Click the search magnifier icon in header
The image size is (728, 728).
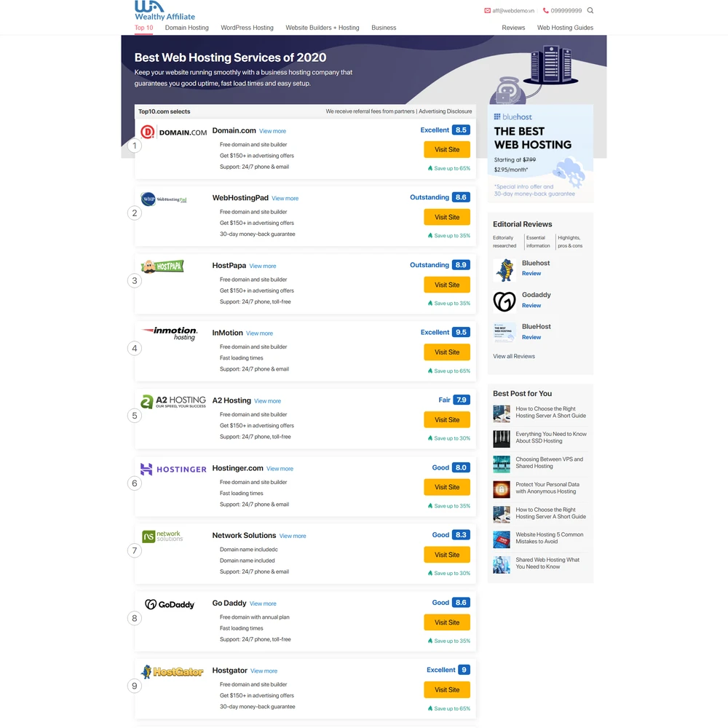pos(590,10)
